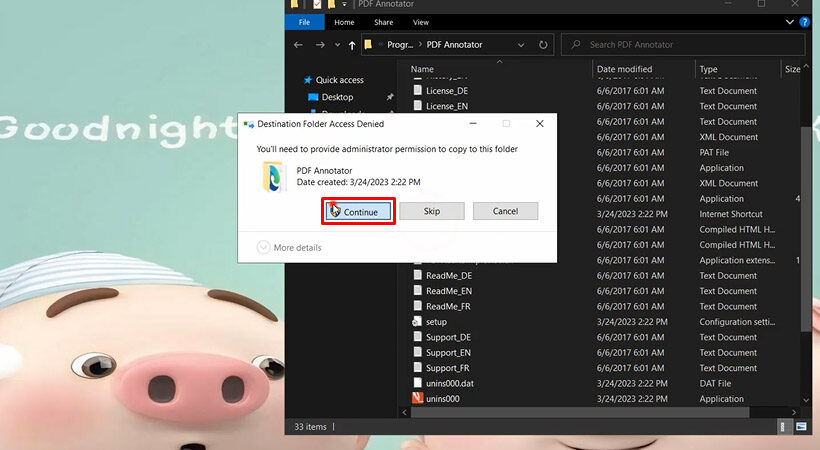Open the address bar history dropdown

pyautogui.click(x=521, y=45)
